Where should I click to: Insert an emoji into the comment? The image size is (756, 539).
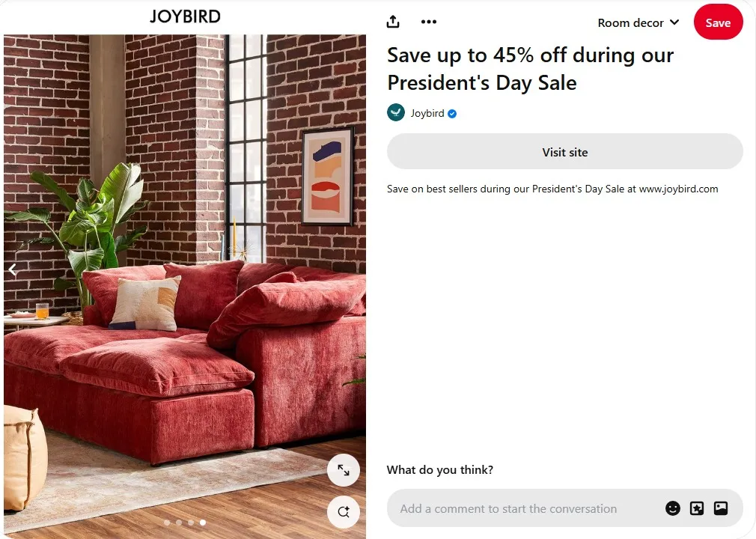672,508
